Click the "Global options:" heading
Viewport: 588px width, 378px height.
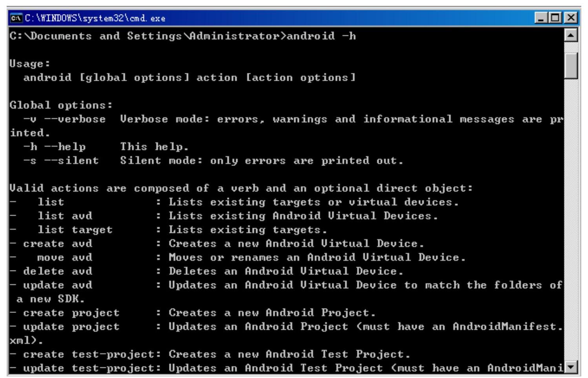61,105
